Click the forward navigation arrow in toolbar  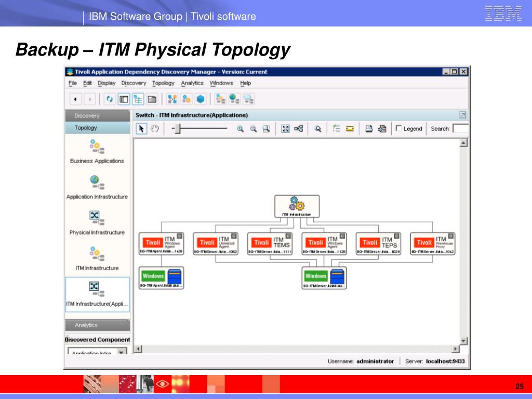pos(90,99)
